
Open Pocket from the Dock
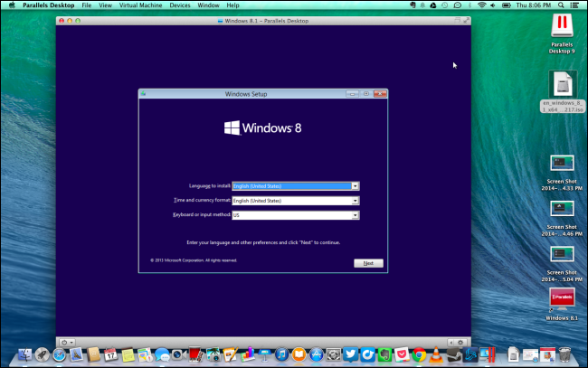click(402, 354)
